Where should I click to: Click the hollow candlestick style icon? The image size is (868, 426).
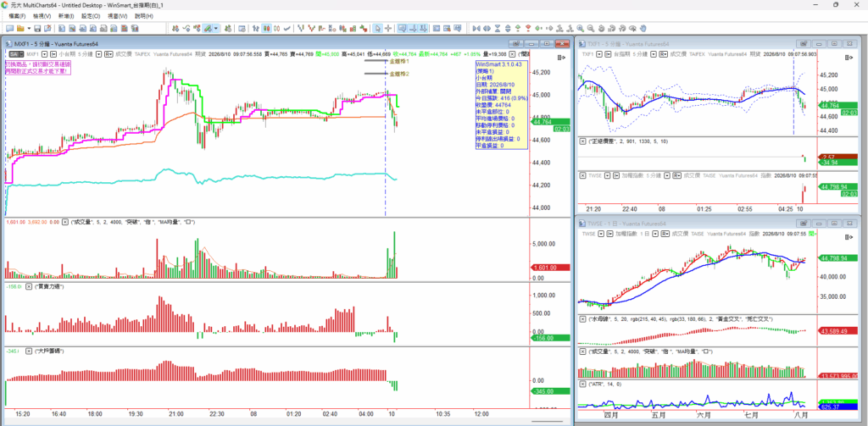coord(276,28)
